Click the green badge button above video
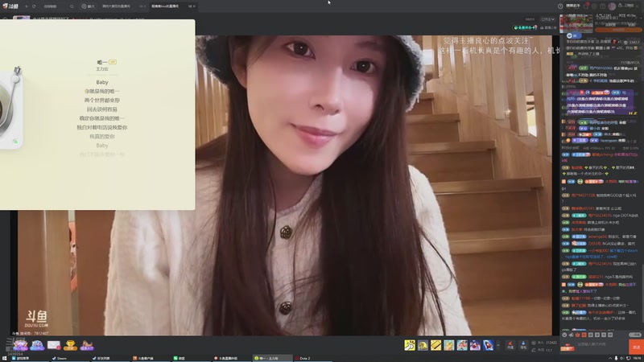The width and height of the screenshot is (644, 362). [x=526, y=27]
